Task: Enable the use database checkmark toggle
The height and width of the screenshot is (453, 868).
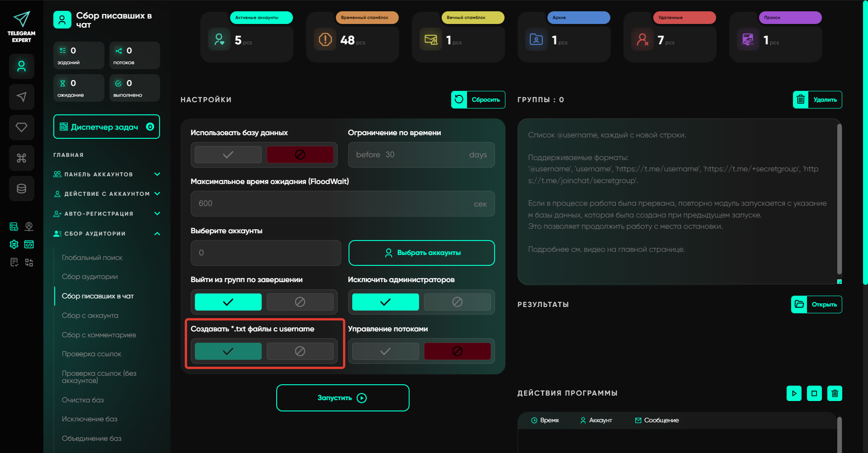Action: point(228,155)
